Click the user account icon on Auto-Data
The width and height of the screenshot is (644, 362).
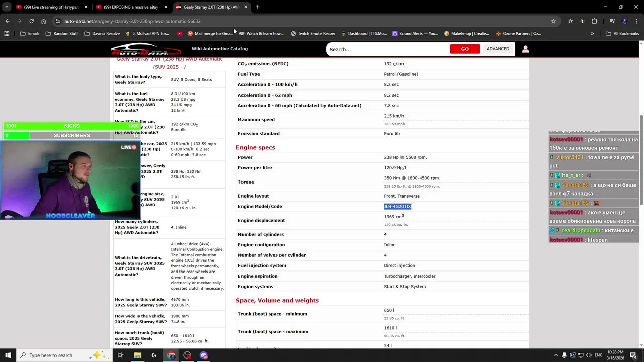click(525, 49)
